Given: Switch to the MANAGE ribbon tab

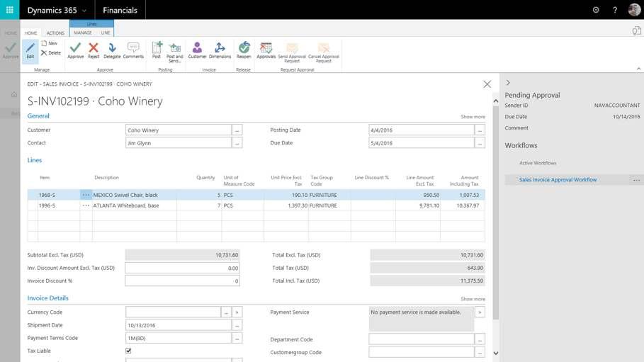Looking at the screenshot, I should pos(83,33).
